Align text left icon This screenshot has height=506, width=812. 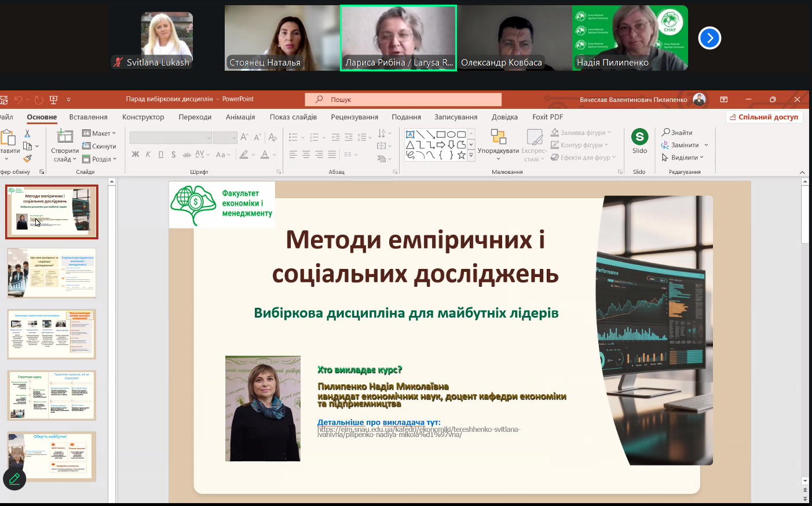pos(293,155)
